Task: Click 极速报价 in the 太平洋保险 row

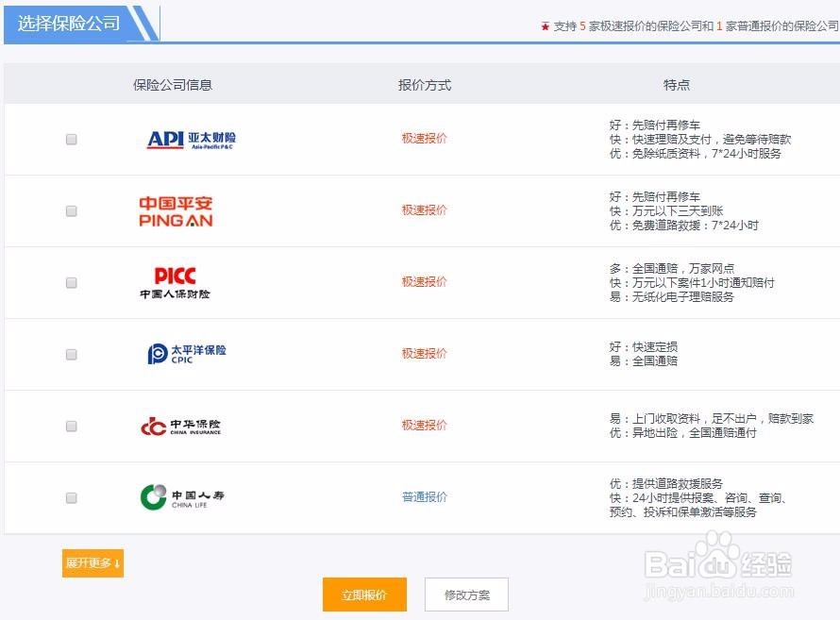Action: coord(425,353)
